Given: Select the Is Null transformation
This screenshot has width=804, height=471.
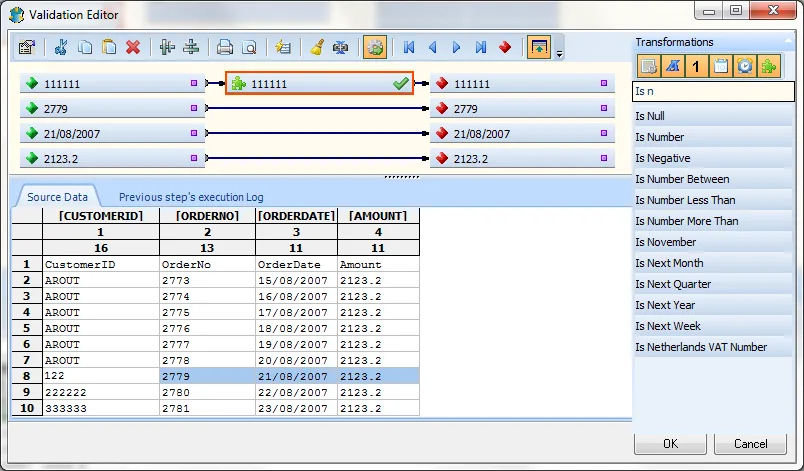Looking at the screenshot, I should [x=713, y=116].
